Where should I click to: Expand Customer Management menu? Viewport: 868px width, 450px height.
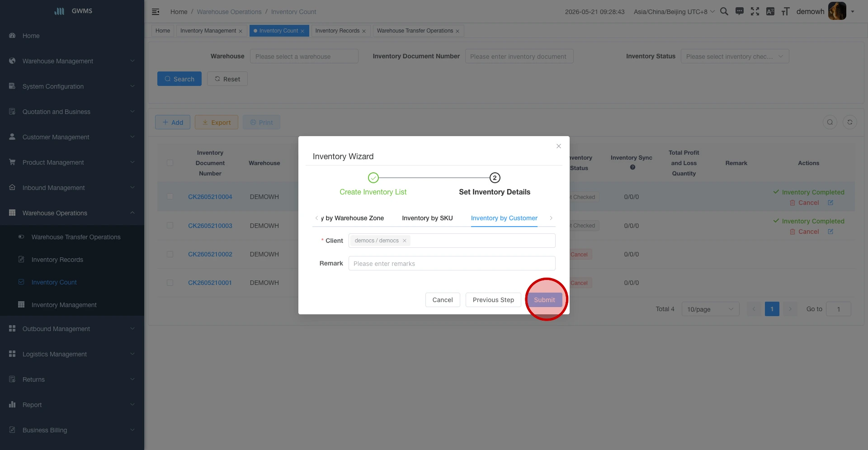click(x=72, y=137)
